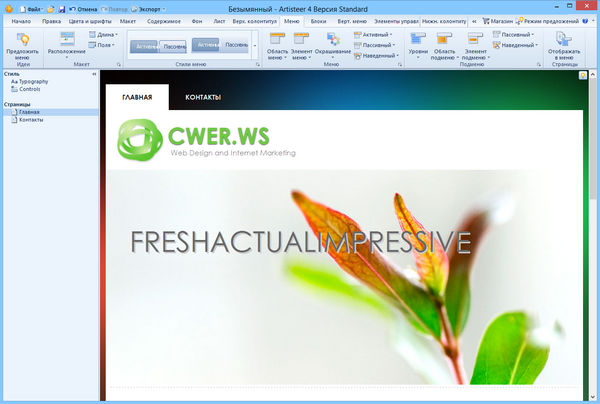Open the Расположение layout tool

67,42
